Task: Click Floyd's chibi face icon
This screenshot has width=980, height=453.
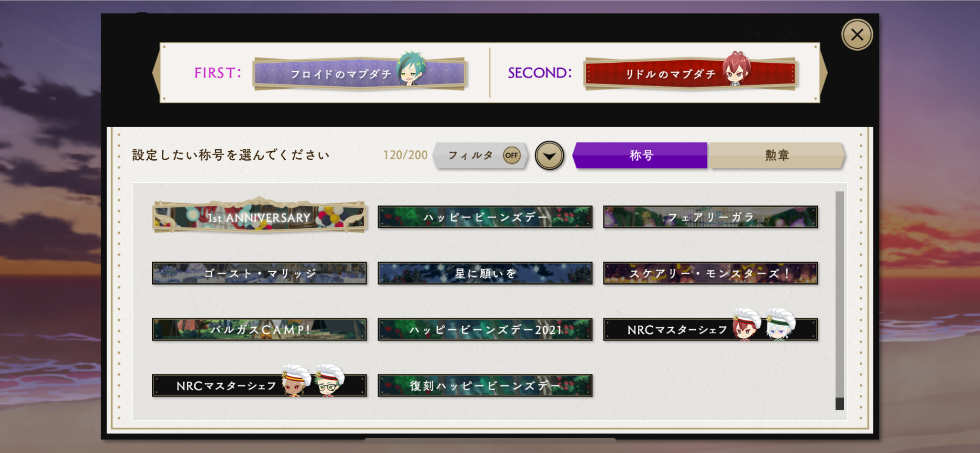Action: [x=411, y=68]
